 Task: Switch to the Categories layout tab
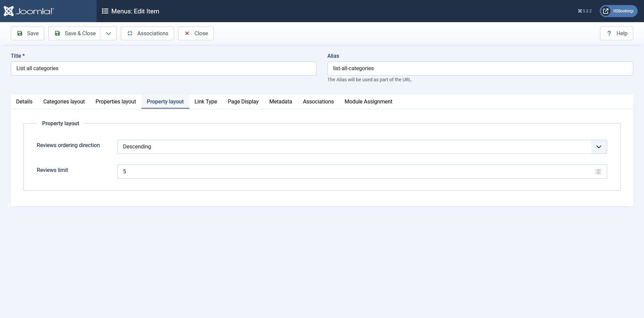click(x=64, y=101)
